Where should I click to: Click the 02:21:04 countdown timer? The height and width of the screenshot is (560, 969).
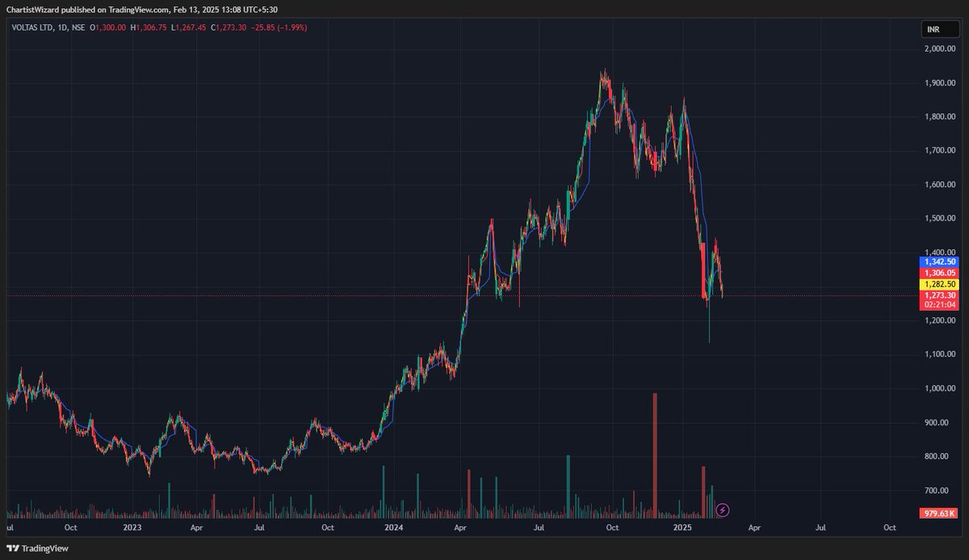[x=939, y=305]
